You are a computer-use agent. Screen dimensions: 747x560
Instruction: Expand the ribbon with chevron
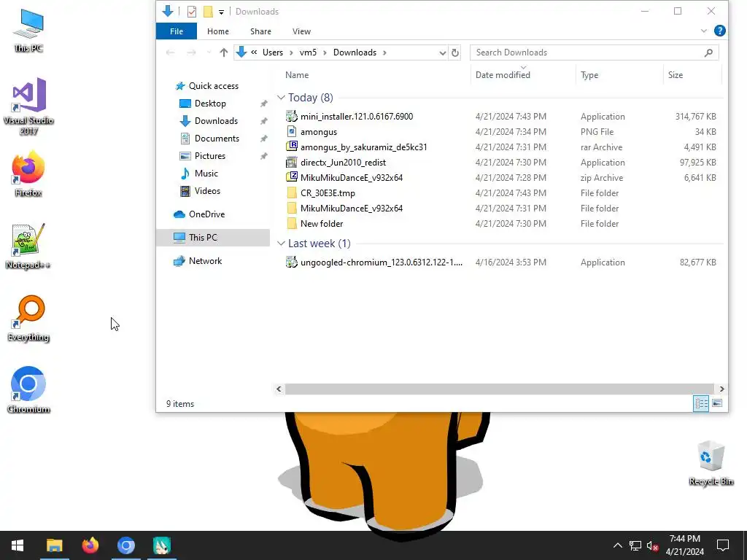[x=704, y=31]
